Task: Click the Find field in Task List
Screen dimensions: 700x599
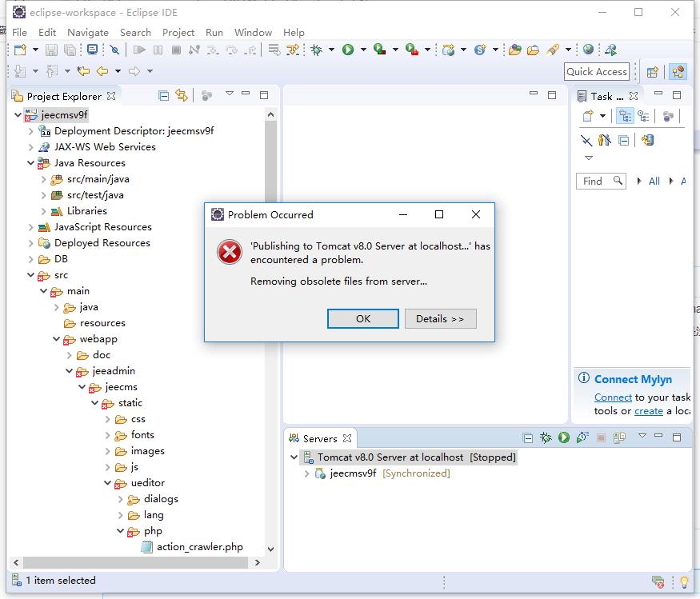Action: (x=601, y=182)
